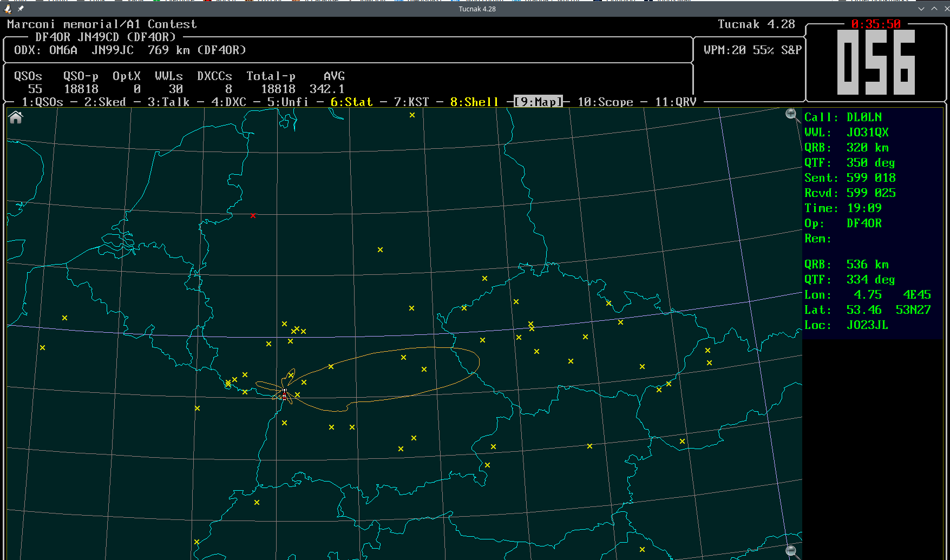Open the 2:Sked tab

[105, 102]
